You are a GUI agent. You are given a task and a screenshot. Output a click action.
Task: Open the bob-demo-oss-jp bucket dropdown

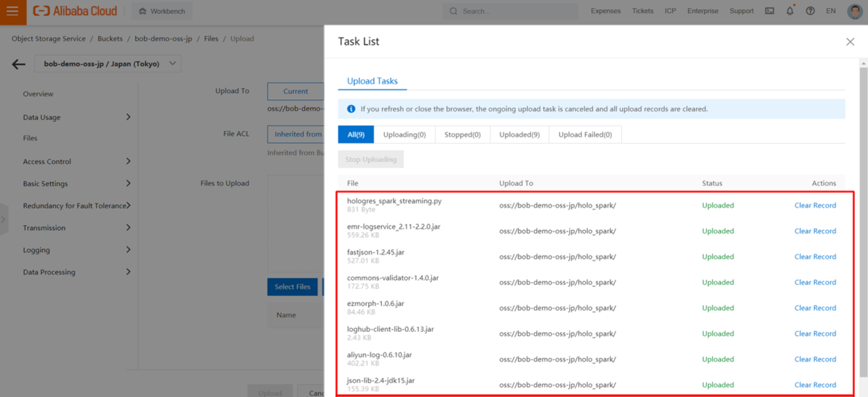[x=109, y=64]
